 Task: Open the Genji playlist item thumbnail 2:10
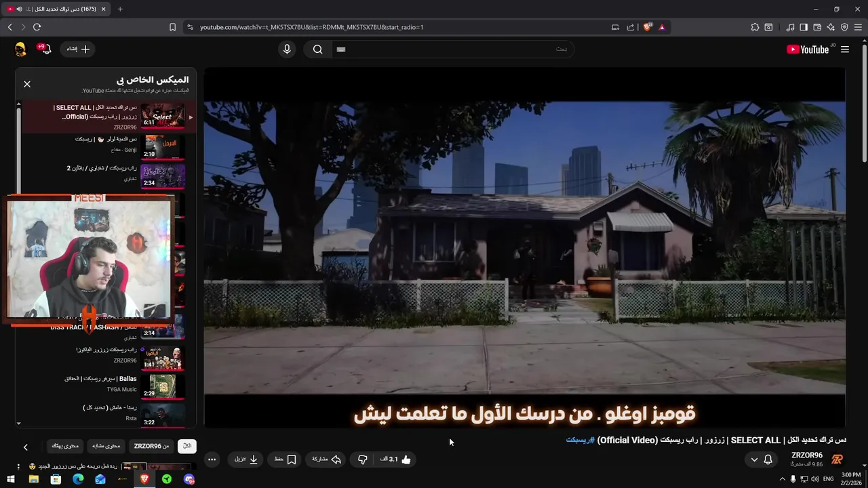click(163, 146)
